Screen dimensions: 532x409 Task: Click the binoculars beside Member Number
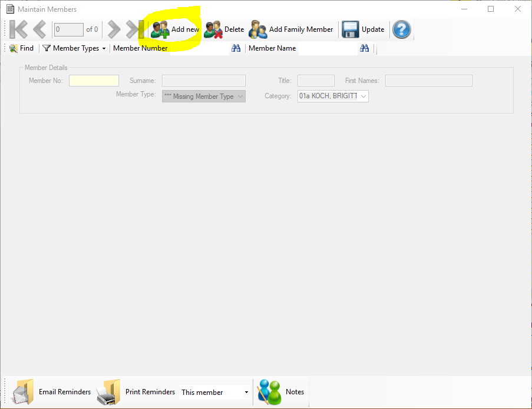coord(236,48)
